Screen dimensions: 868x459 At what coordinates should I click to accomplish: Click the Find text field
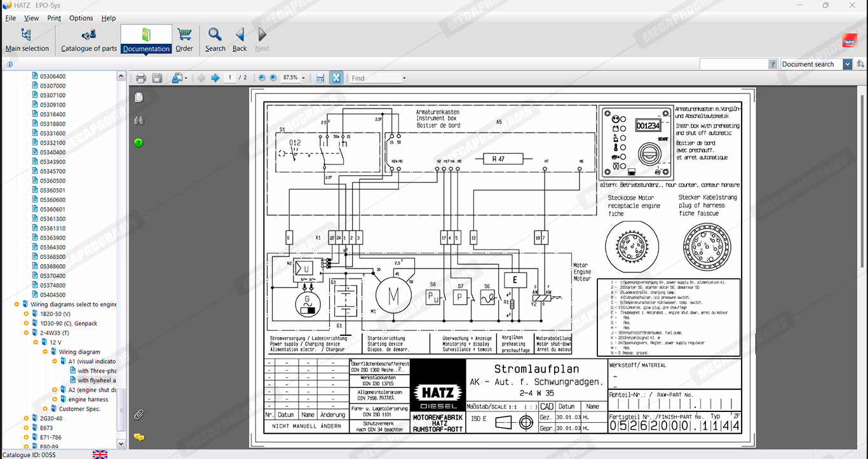pyautogui.click(x=376, y=78)
